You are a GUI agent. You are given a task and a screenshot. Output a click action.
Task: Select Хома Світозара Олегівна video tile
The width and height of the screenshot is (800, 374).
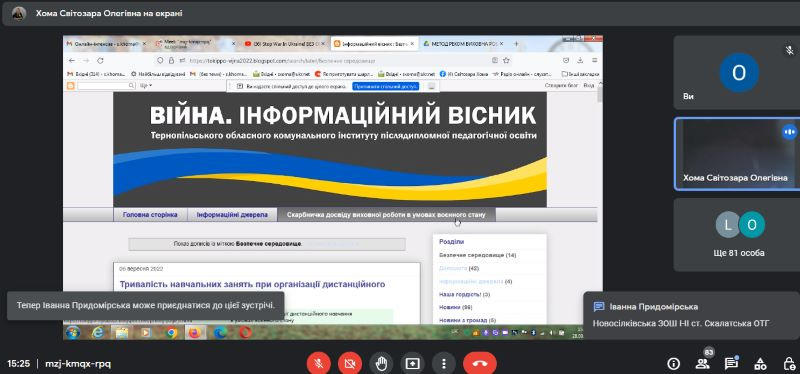[x=737, y=154]
